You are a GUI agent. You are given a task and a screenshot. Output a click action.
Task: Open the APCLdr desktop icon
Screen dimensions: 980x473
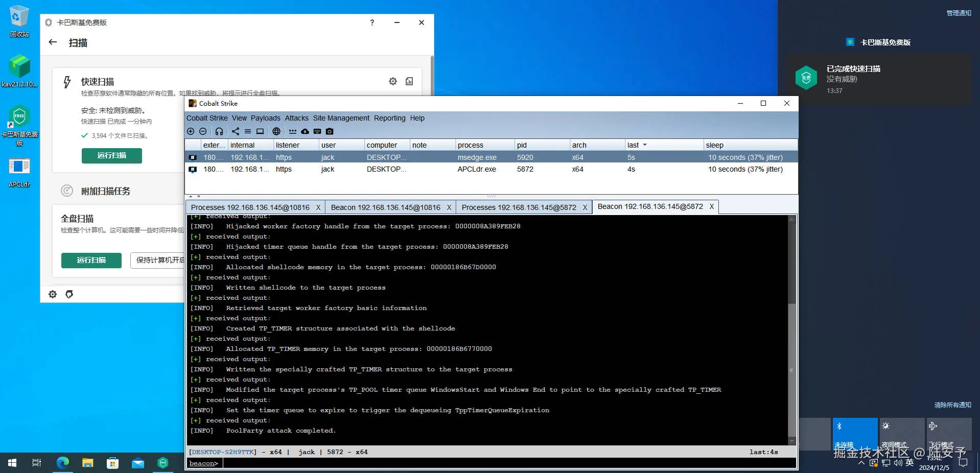(19, 173)
